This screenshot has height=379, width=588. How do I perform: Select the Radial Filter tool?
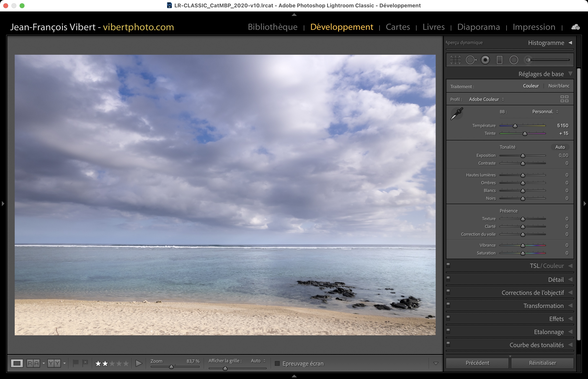click(x=514, y=60)
